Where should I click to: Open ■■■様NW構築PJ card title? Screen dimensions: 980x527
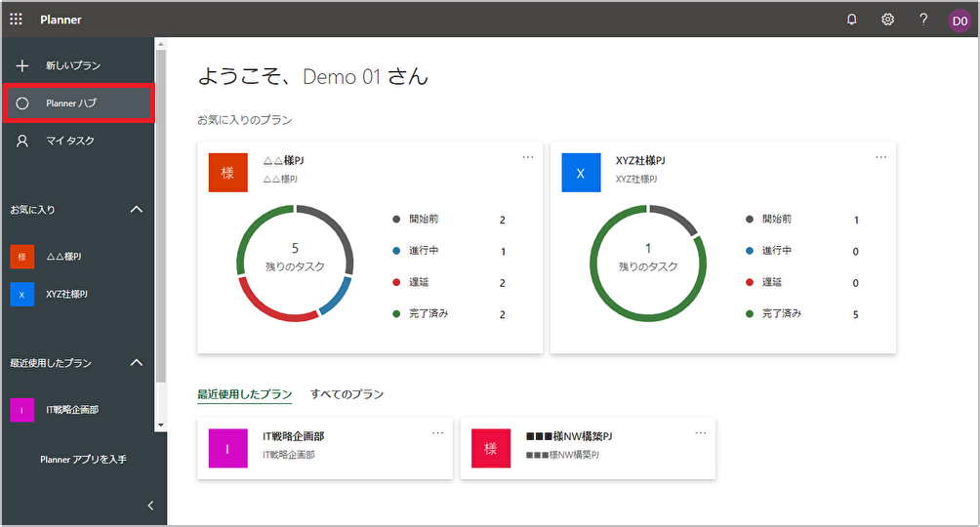pos(569,436)
